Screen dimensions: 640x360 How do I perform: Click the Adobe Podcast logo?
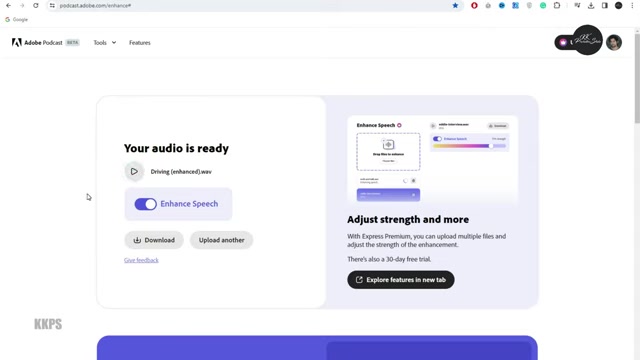point(37,42)
